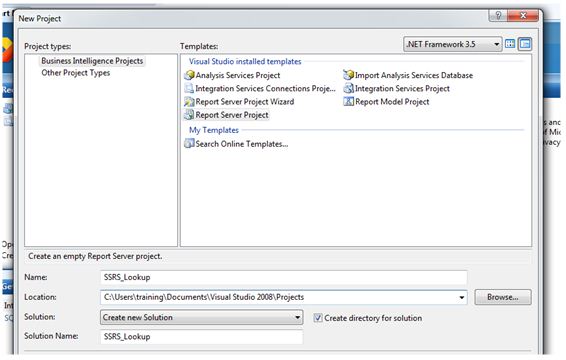Viewport: 566px width, 360px height.
Task: Select the Import Analysis Services Database icon
Action: pyautogui.click(x=348, y=75)
